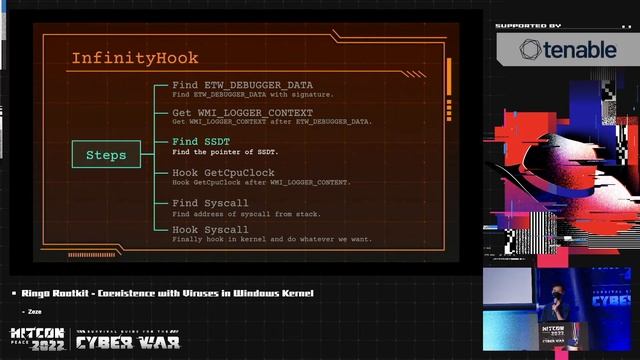This screenshot has height=360, width=640.
Task: Click the highlighted 'Find SSDT' step
Action: click(x=201, y=141)
